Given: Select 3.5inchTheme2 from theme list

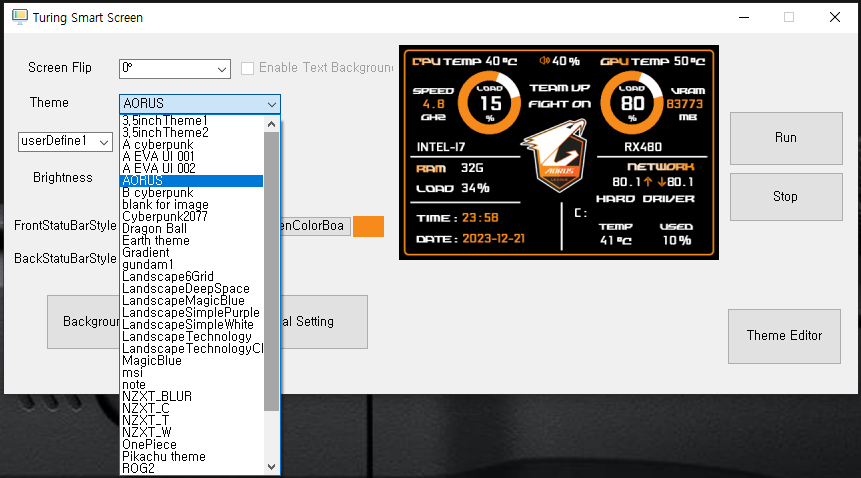Looking at the screenshot, I should tap(191, 132).
